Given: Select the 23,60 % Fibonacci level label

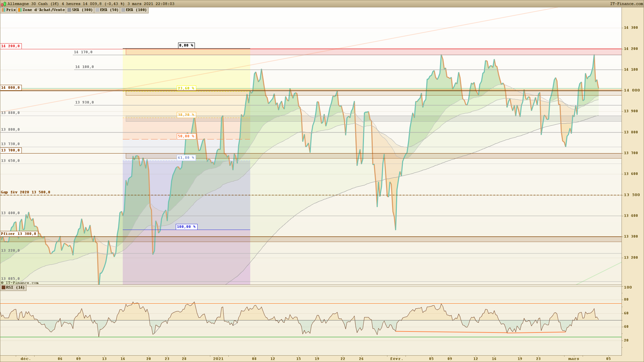Looking at the screenshot, I should click(x=186, y=88).
